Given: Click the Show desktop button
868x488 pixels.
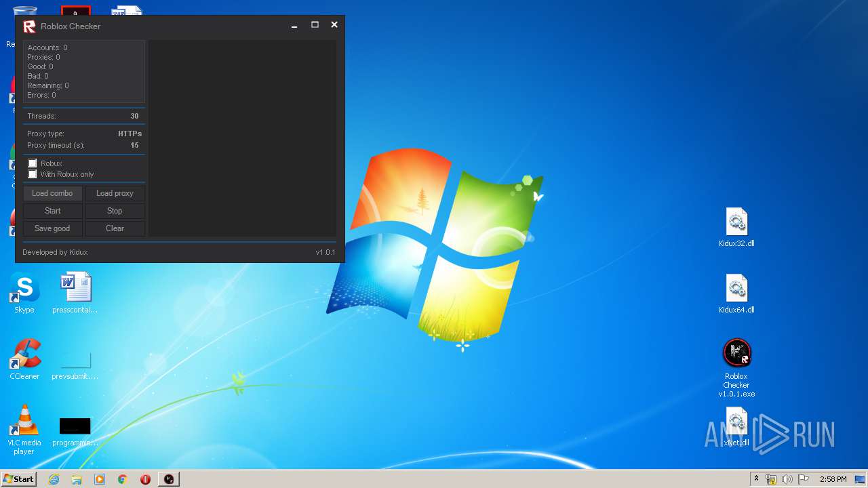Looking at the screenshot, I should [x=860, y=479].
